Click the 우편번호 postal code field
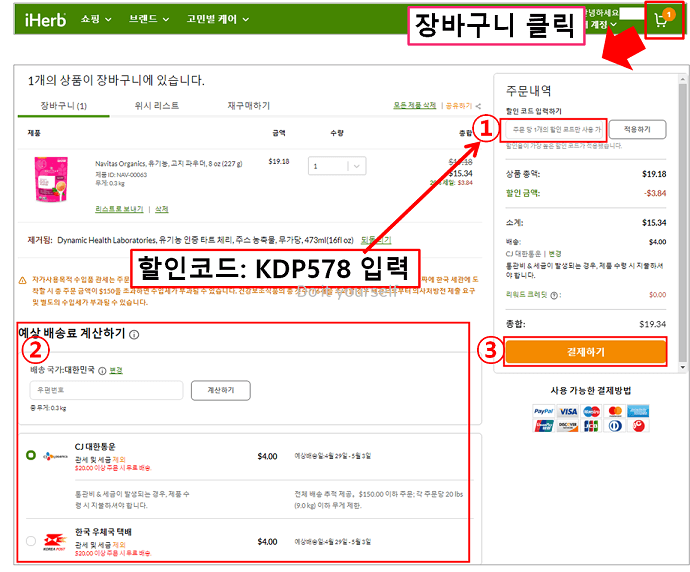This screenshot has height=572, width=690. [x=106, y=390]
